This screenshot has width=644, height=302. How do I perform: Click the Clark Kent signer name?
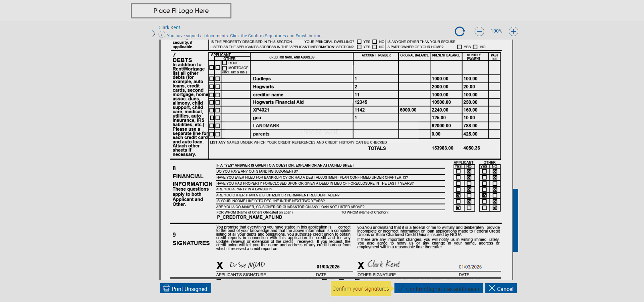click(169, 27)
